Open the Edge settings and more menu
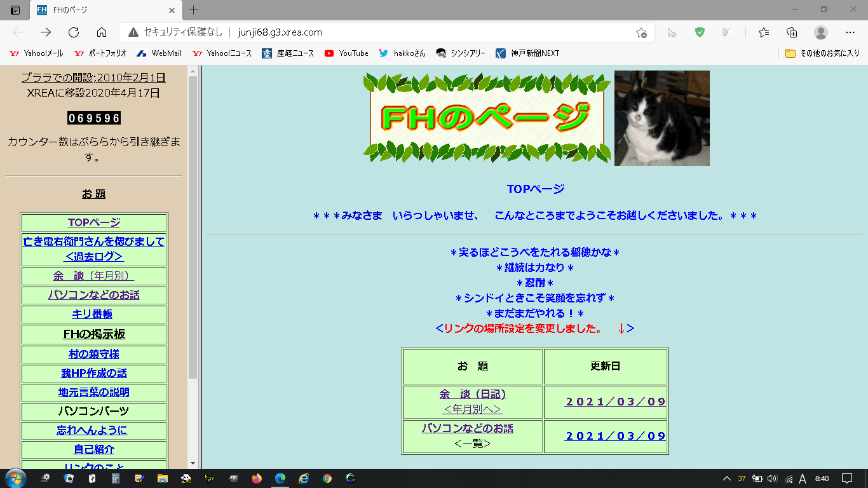 pos(850,32)
